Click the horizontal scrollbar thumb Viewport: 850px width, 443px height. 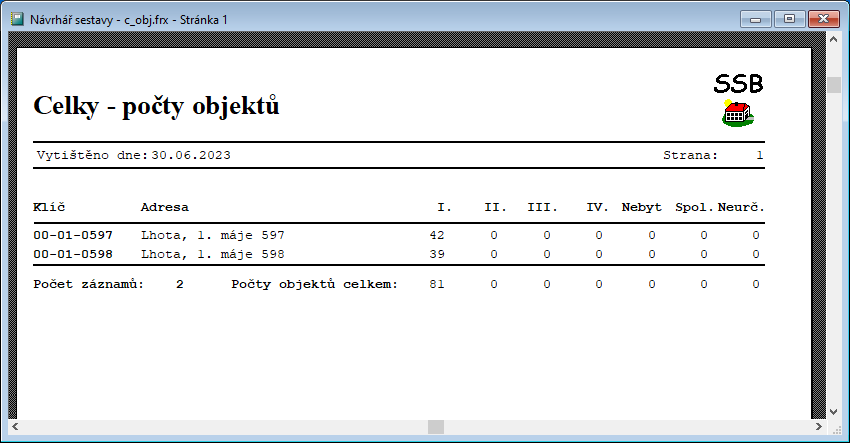click(x=435, y=427)
